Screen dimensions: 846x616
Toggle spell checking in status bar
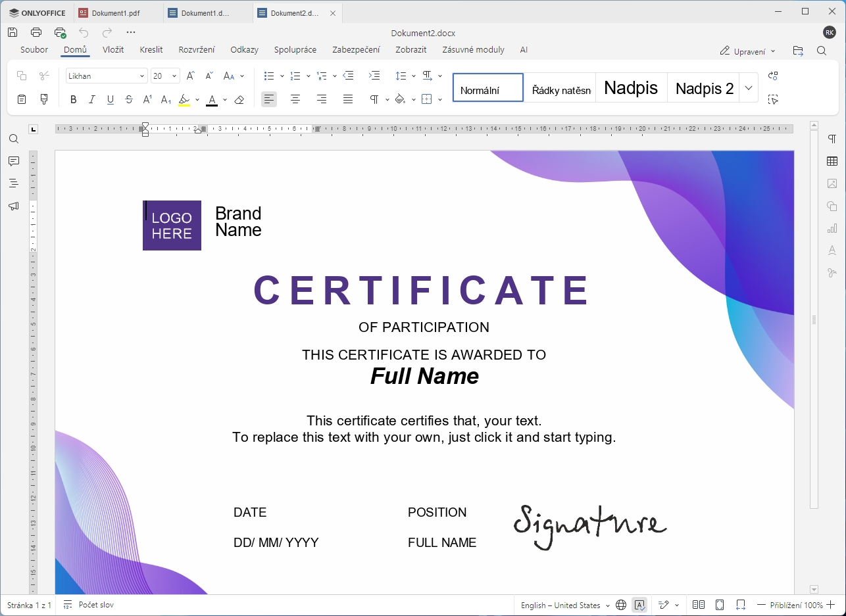pyautogui.click(x=639, y=605)
